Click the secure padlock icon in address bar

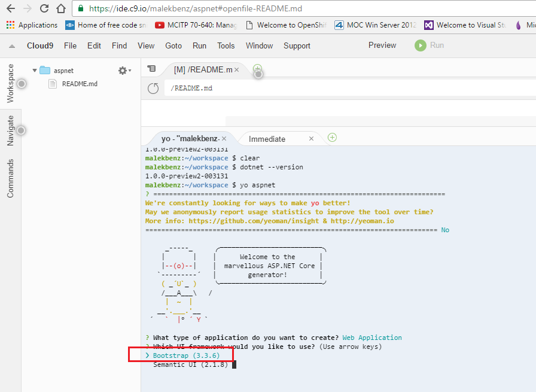81,8
